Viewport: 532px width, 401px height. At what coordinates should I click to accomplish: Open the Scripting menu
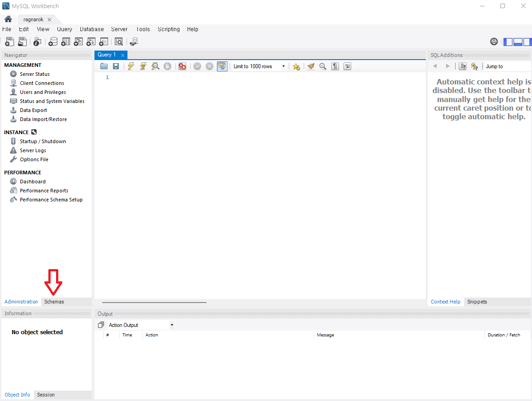pos(169,29)
